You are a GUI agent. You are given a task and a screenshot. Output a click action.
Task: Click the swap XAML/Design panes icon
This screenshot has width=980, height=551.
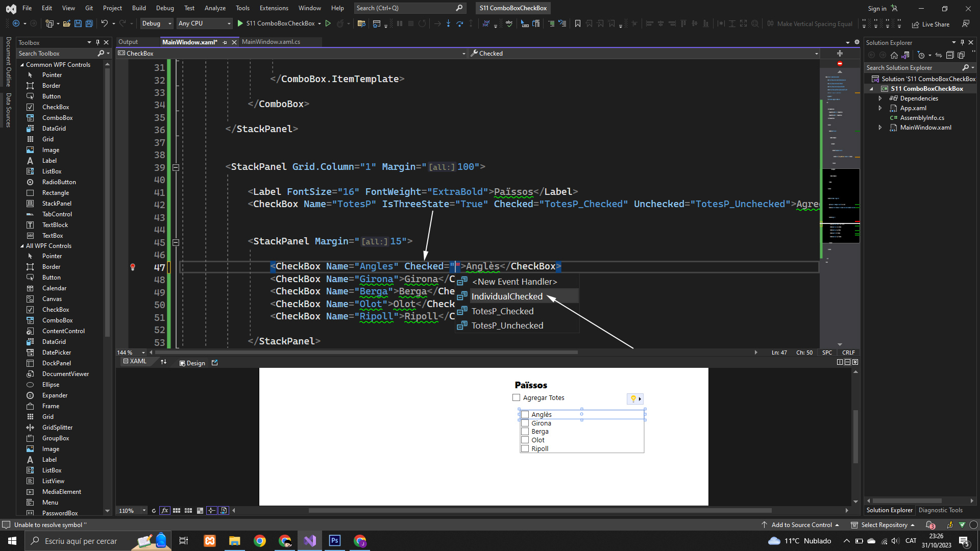pyautogui.click(x=163, y=362)
